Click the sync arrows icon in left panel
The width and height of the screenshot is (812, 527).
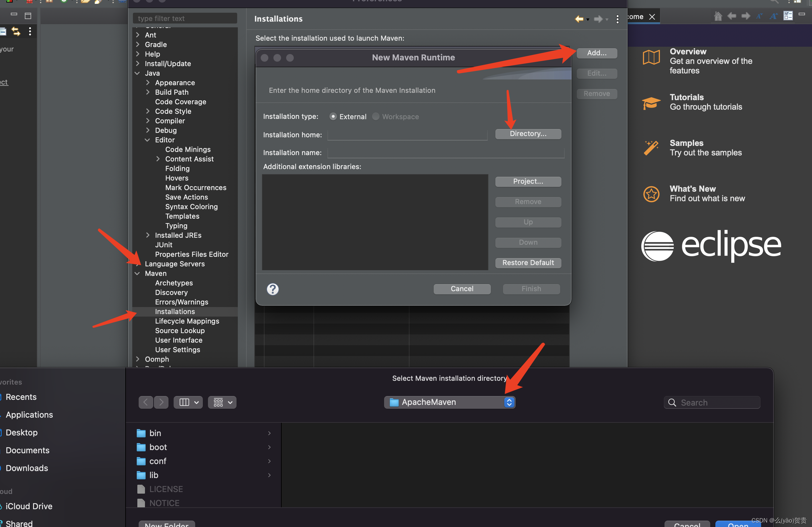16,31
